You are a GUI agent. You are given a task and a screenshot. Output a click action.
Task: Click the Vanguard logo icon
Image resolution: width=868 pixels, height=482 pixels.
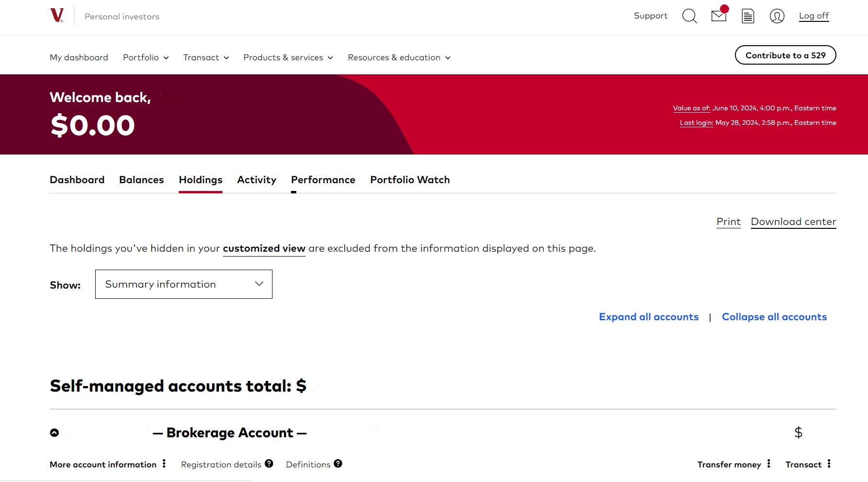[57, 16]
